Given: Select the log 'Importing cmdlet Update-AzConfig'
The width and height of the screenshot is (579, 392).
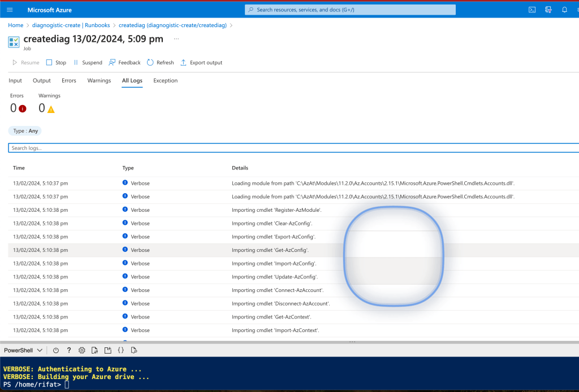Looking at the screenshot, I should [293, 277].
